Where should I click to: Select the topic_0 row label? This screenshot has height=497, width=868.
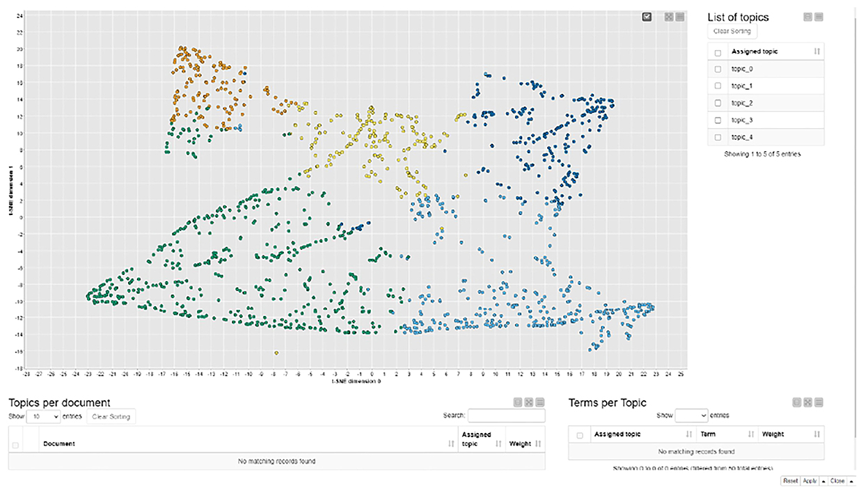point(743,69)
